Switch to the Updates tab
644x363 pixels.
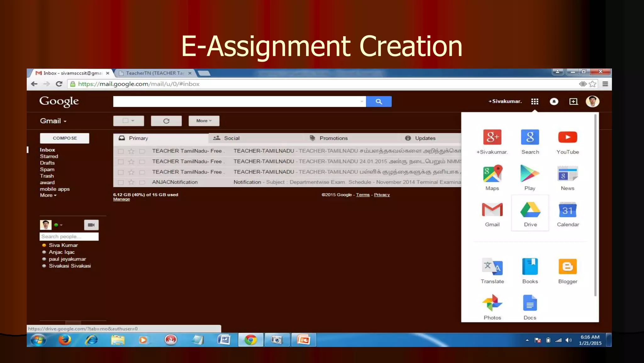(430, 138)
